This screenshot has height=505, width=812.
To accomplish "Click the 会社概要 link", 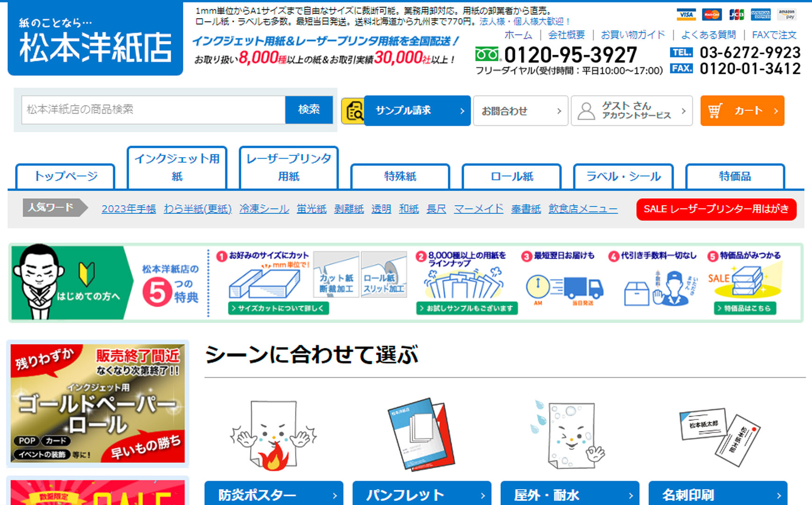I will click(567, 35).
